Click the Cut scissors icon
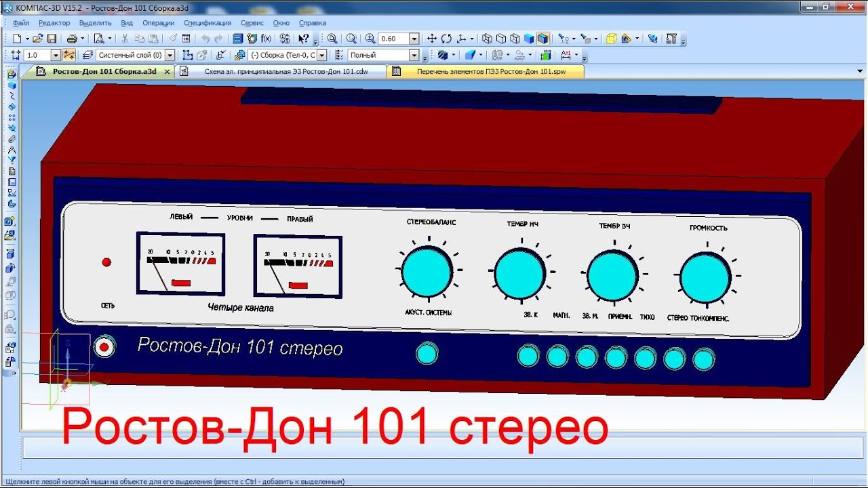Viewport: 868px width, 488px height. [125, 39]
